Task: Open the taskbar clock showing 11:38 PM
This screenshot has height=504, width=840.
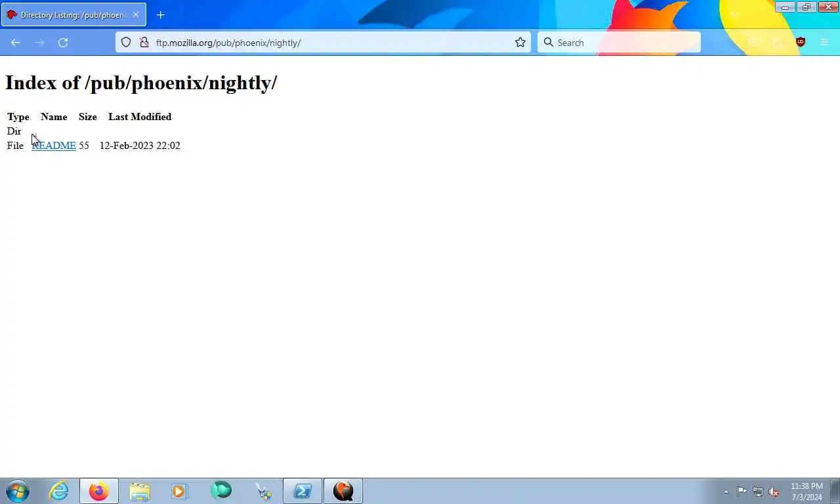Action: point(807,492)
